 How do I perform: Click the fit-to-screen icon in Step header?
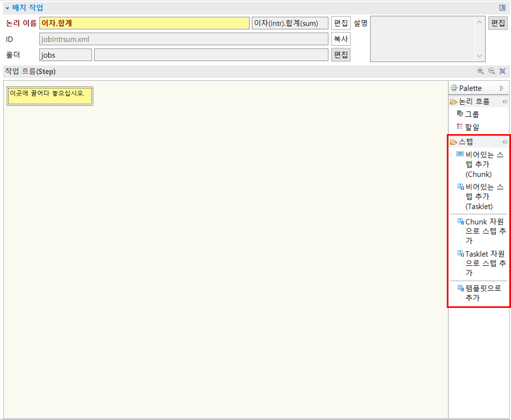pos(502,71)
